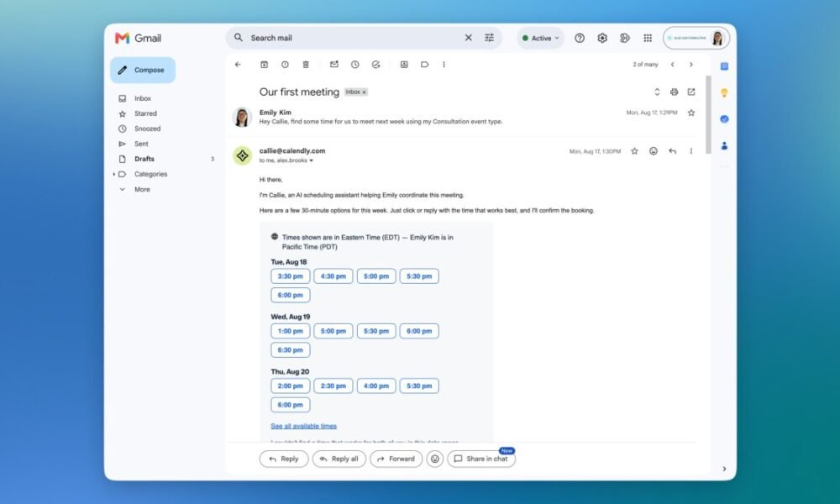Screen dimensions: 840x504
Task: Open Google Tasks in side panel
Action: pos(724,119)
